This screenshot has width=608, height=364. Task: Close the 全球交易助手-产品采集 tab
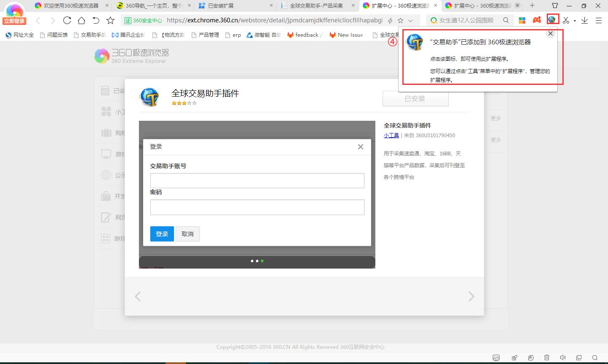coord(353,5)
